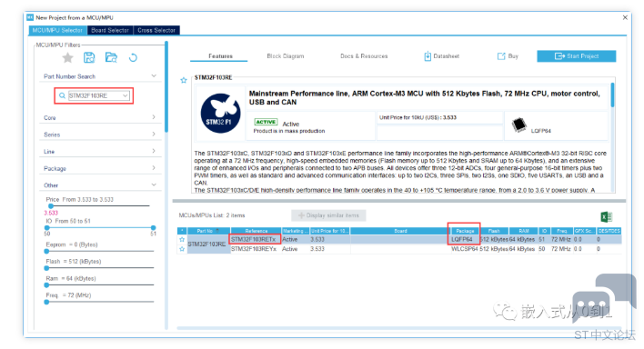Open the STM32F103RE part number dropdown
Screen dimensions: 644x349
tap(125, 95)
